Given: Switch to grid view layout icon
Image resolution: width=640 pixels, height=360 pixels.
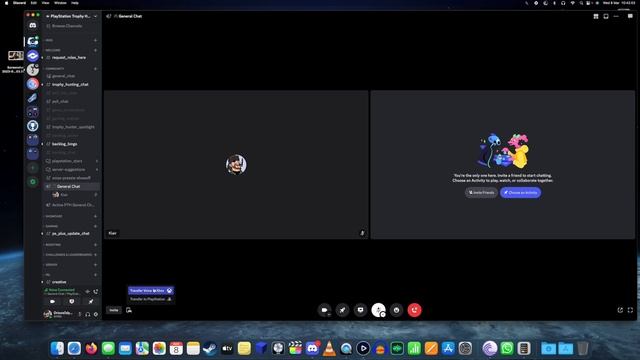Looking at the screenshot, I should pyautogui.click(x=596, y=16).
